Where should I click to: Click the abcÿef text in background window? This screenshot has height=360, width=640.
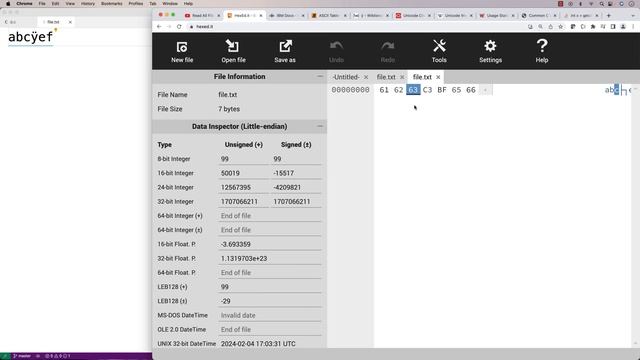point(30,37)
